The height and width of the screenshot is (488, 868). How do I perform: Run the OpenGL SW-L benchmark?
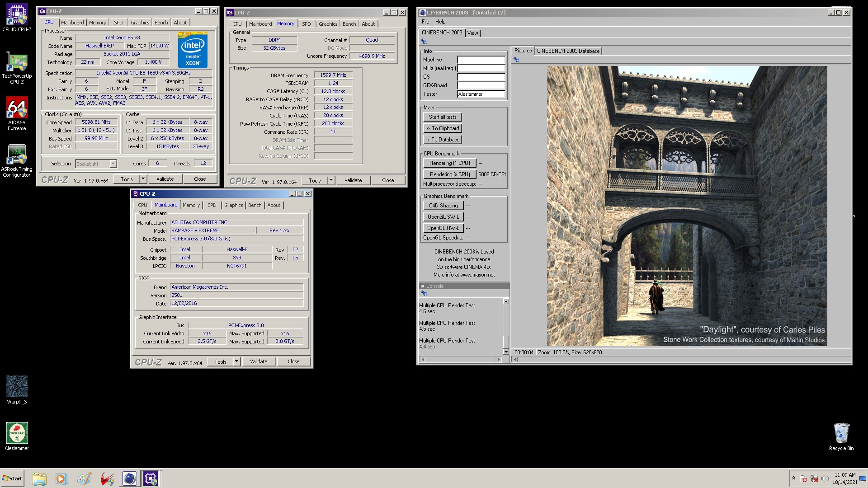pyautogui.click(x=443, y=217)
